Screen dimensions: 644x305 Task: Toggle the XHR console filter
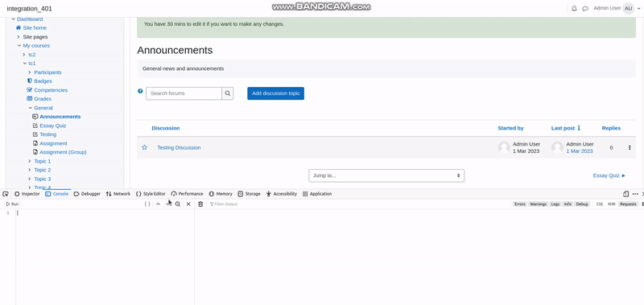click(612, 204)
